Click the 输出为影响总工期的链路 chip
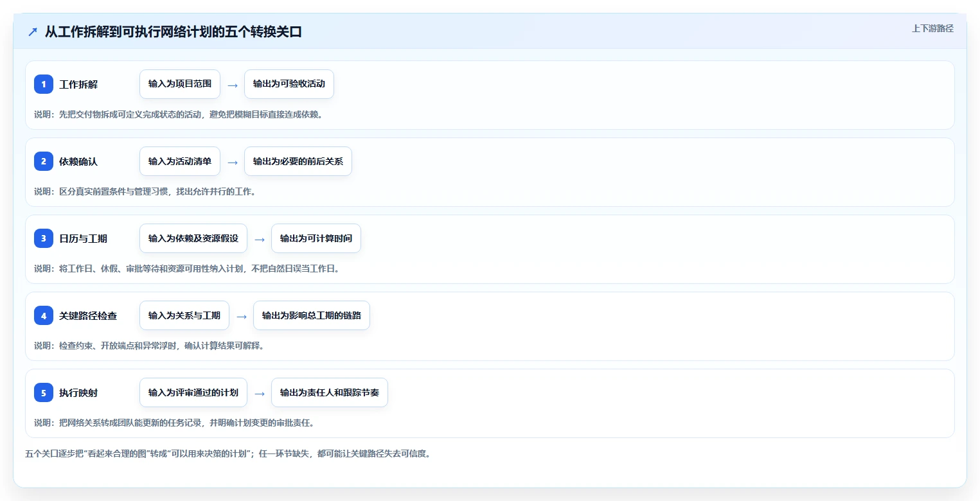 pyautogui.click(x=312, y=315)
